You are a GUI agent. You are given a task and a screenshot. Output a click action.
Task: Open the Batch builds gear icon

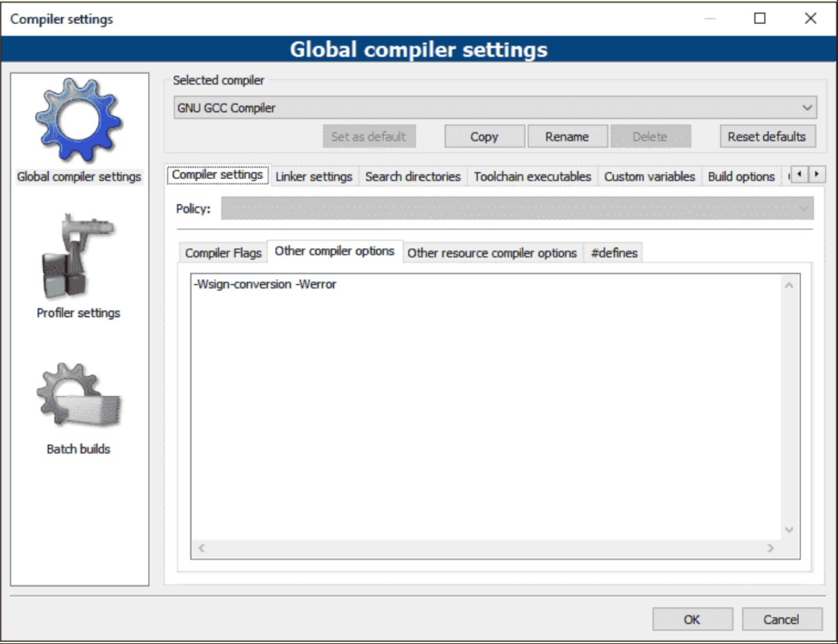click(79, 396)
